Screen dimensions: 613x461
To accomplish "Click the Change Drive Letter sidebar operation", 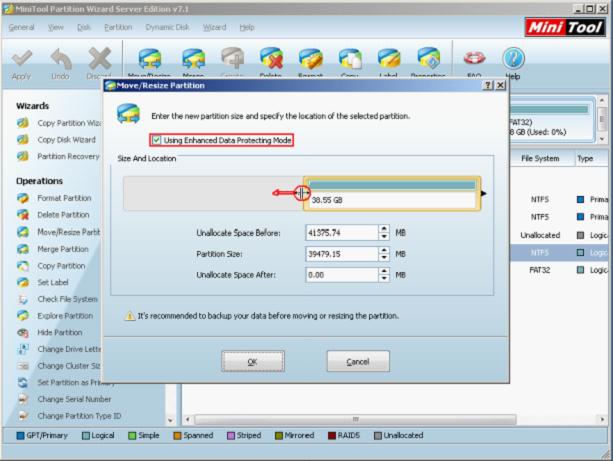I will click(59, 349).
